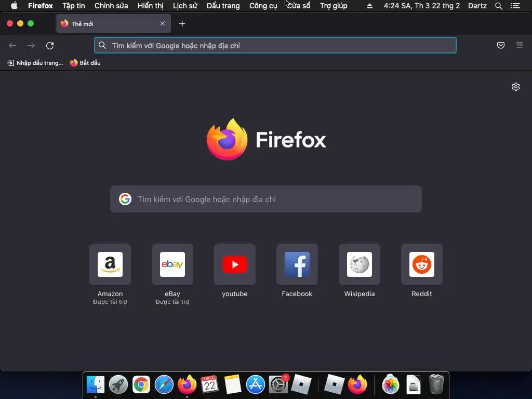Click the address bar search field
Screen dimensions: 532x399
pyautogui.click(x=275, y=46)
